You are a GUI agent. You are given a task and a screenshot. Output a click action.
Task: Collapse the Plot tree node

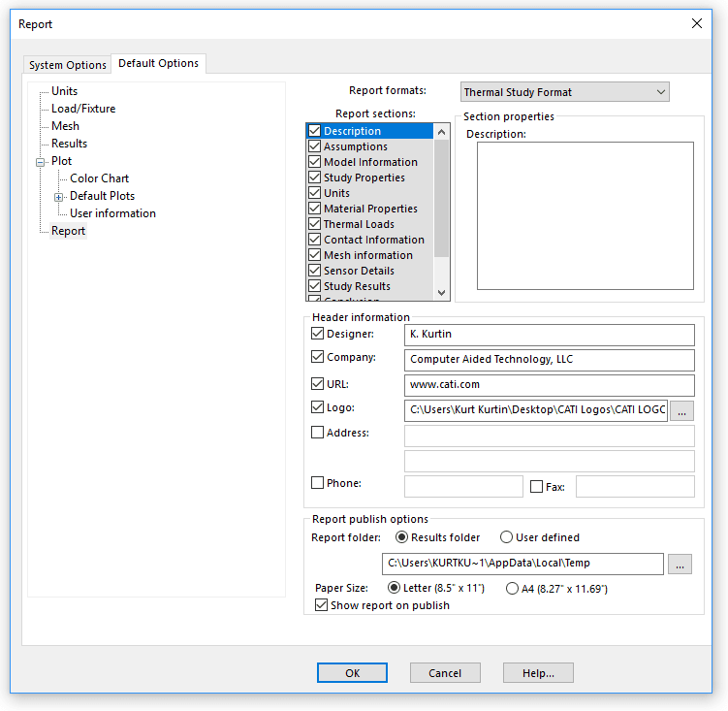pos(41,162)
